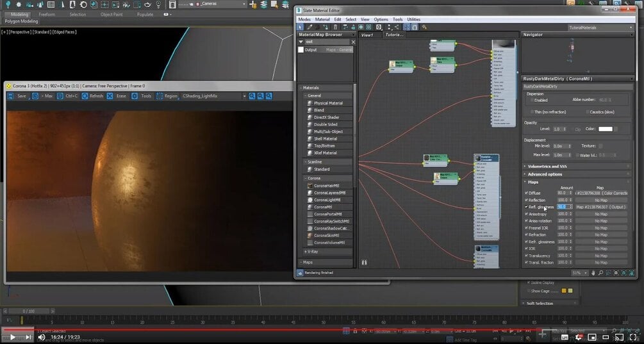Click the Reflection No Map button
This screenshot has height=344, width=644.
(x=601, y=200)
